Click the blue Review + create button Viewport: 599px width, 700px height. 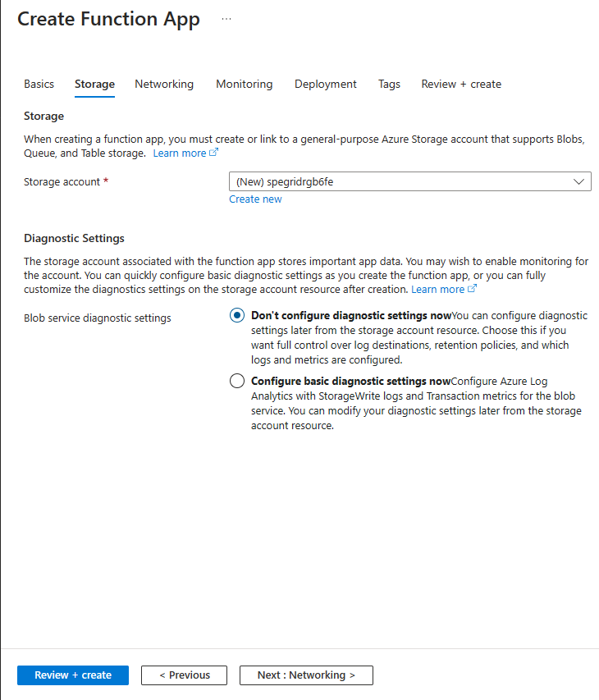click(73, 675)
